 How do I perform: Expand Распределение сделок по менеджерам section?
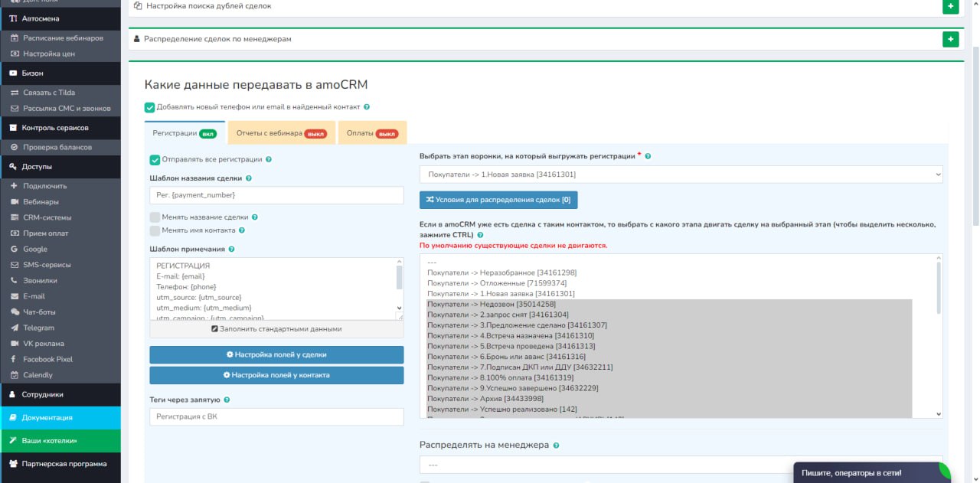coord(950,39)
